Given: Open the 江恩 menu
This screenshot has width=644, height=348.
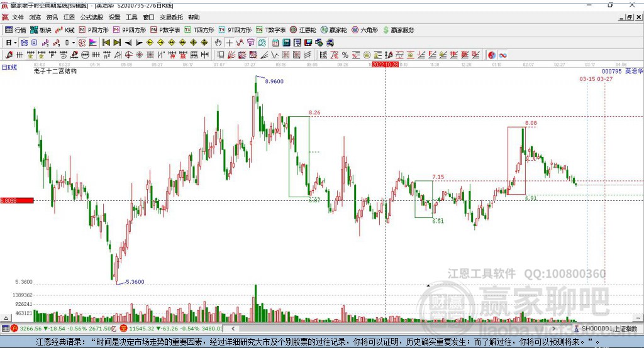Looking at the screenshot, I should point(69,18).
